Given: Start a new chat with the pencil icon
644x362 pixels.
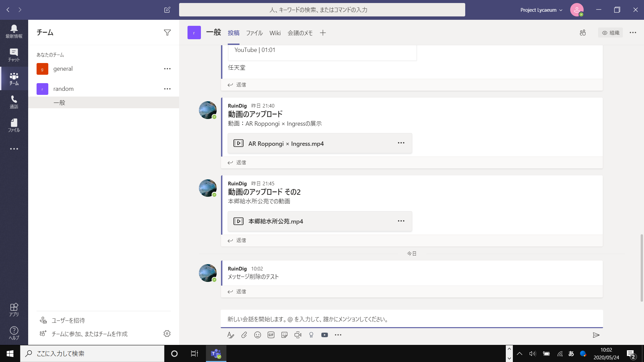Looking at the screenshot, I should pos(167,10).
